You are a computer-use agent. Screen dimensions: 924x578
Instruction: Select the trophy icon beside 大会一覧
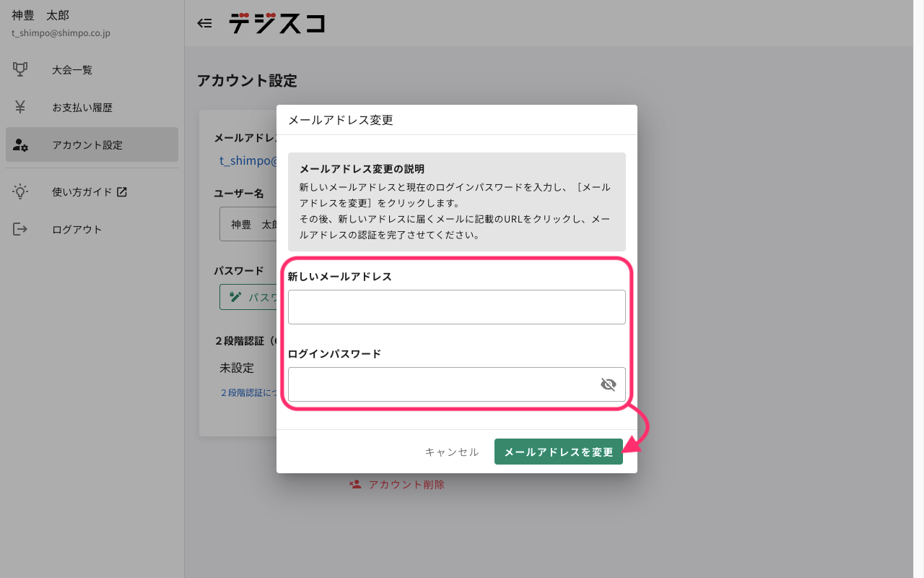point(21,69)
